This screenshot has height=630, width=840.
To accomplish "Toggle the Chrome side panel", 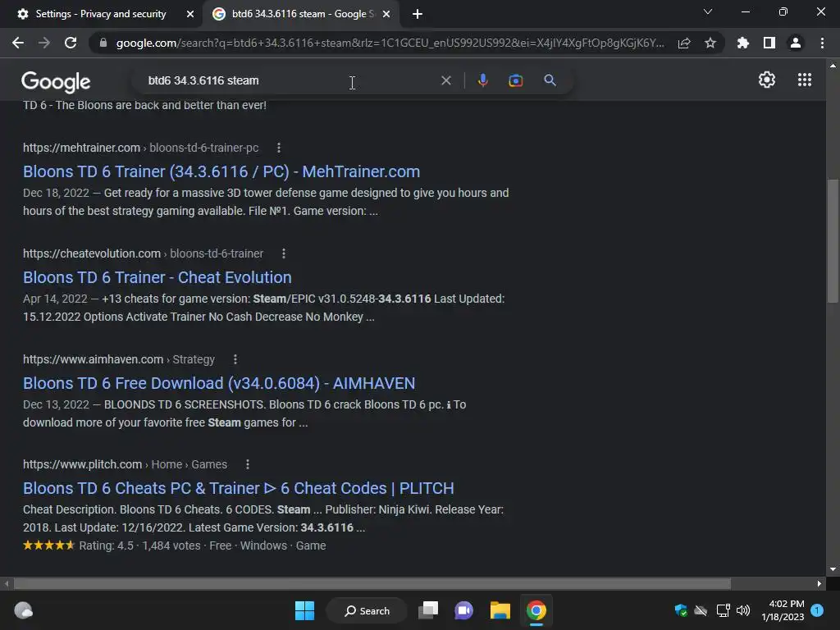I will tap(769, 43).
